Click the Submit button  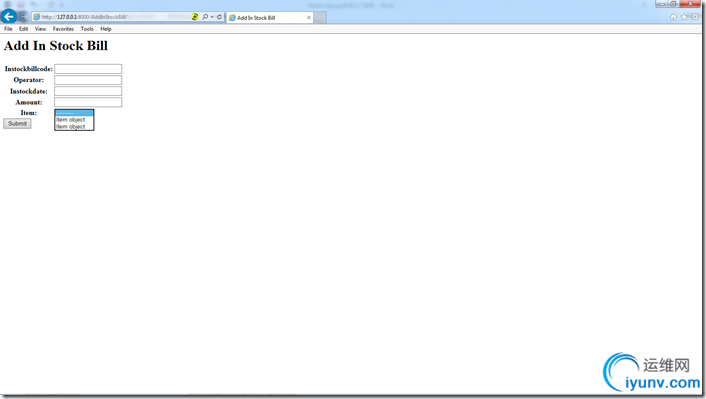point(17,123)
